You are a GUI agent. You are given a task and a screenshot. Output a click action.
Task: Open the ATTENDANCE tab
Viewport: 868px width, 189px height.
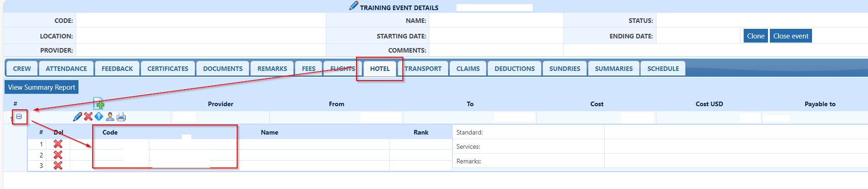[x=66, y=69]
